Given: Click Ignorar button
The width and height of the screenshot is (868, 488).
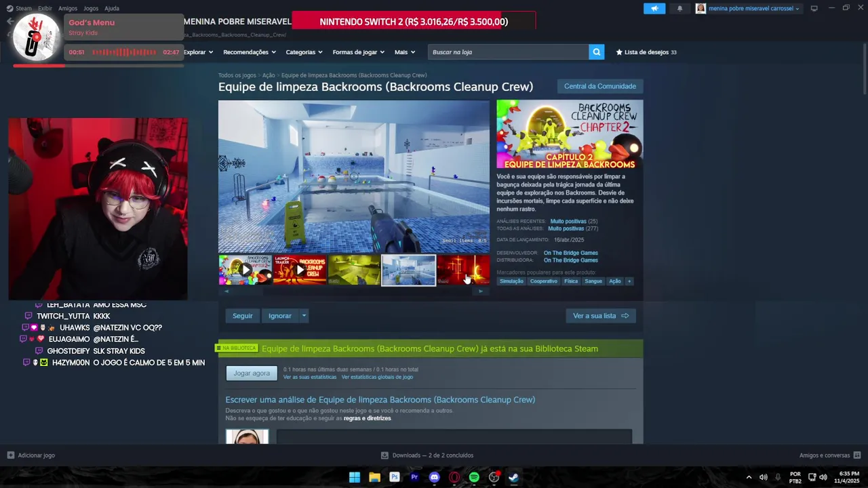Looking at the screenshot, I should coord(279,316).
